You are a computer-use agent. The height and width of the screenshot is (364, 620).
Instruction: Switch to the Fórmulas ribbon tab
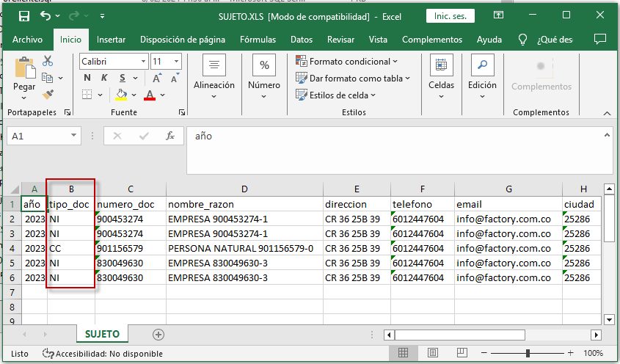[258, 40]
